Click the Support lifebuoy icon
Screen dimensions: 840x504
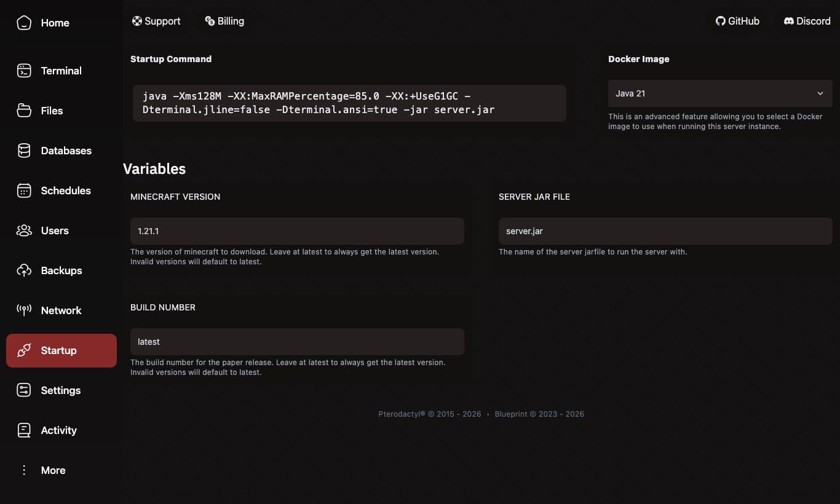pos(137,21)
